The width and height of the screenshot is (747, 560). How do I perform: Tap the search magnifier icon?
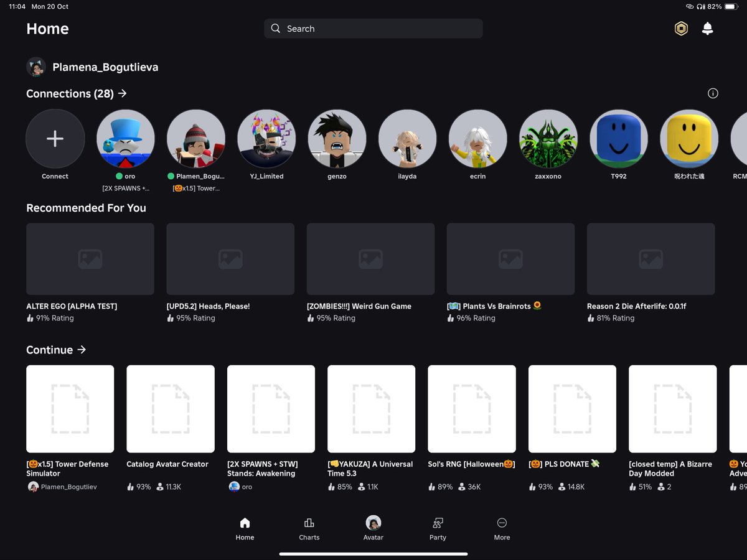pyautogui.click(x=276, y=29)
